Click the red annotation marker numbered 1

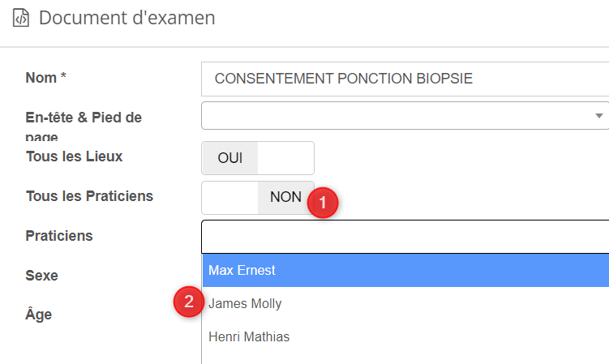click(323, 203)
